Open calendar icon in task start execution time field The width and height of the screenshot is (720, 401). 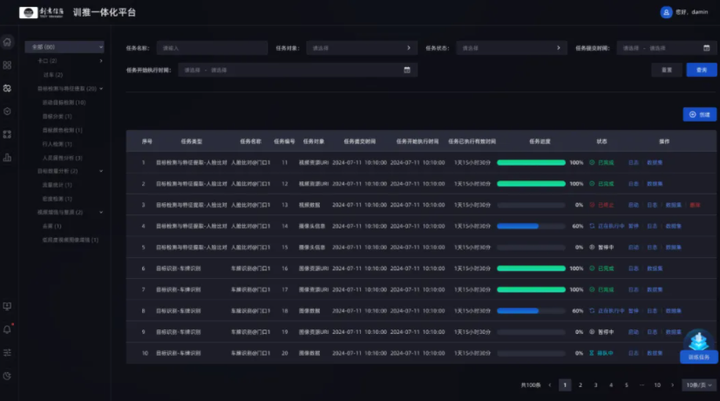pos(407,70)
